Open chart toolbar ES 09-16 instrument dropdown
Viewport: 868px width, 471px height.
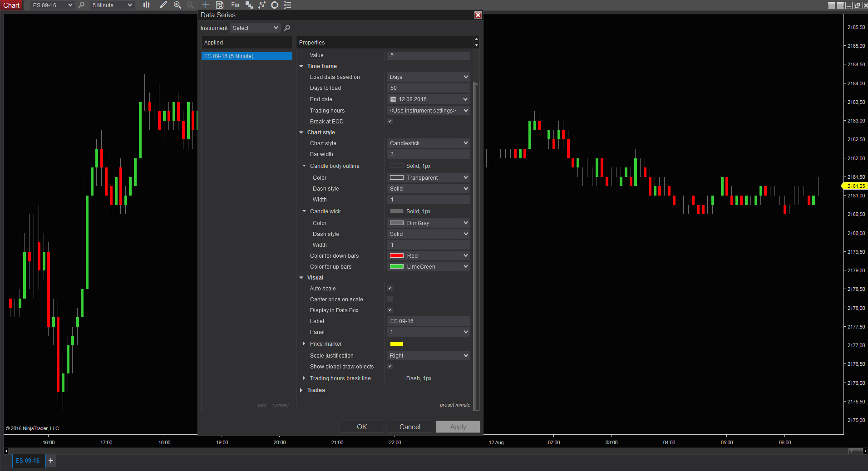pos(52,5)
